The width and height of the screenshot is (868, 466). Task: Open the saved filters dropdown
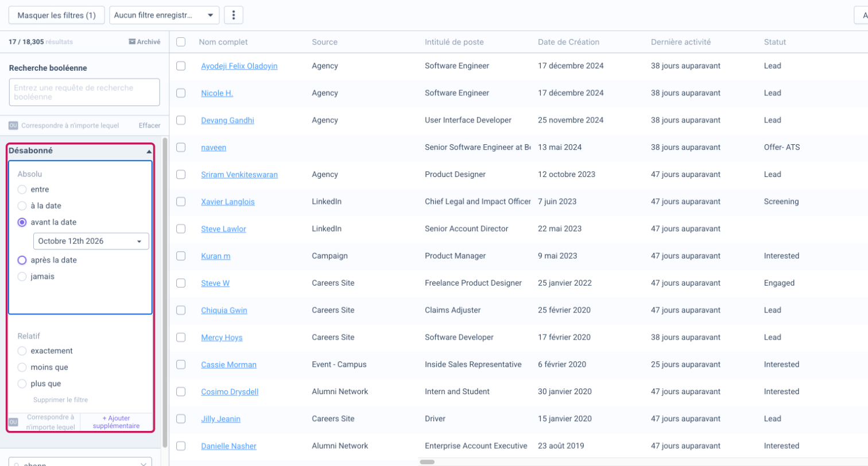(164, 16)
